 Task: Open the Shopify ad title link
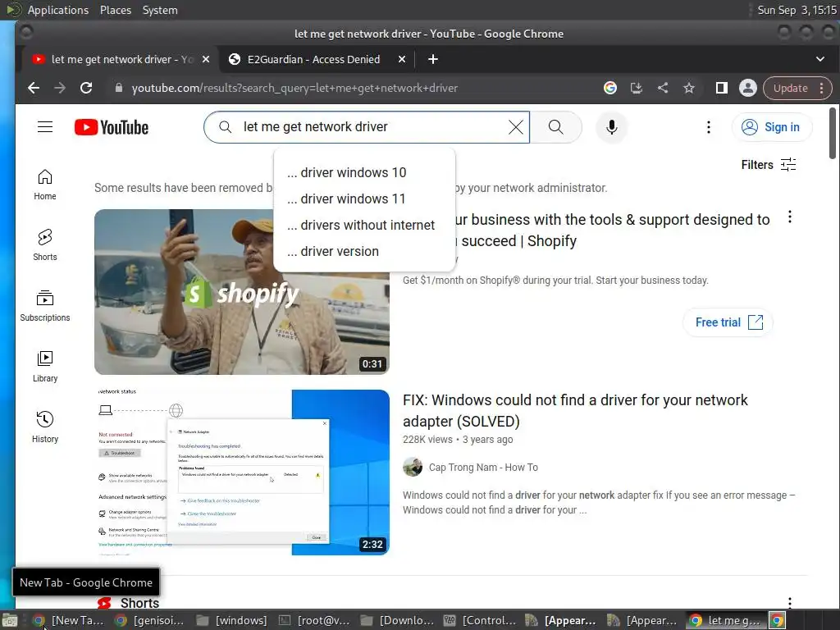tap(612, 231)
